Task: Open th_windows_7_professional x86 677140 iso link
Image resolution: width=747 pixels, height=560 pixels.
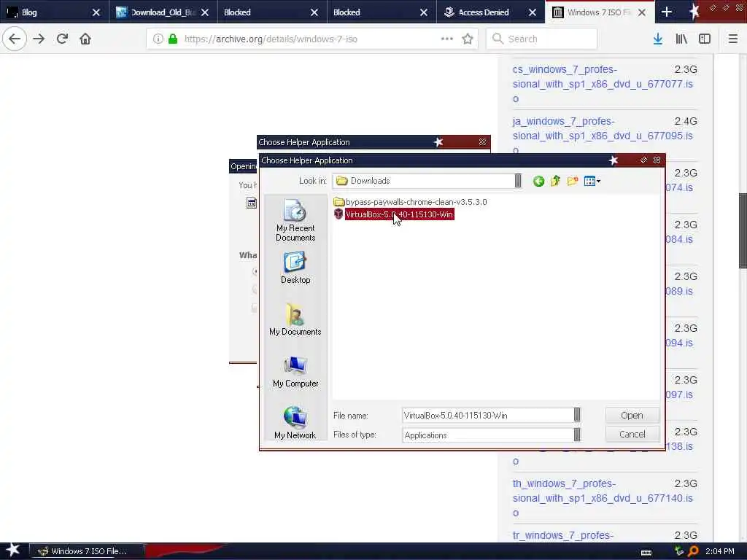Action: (x=603, y=498)
